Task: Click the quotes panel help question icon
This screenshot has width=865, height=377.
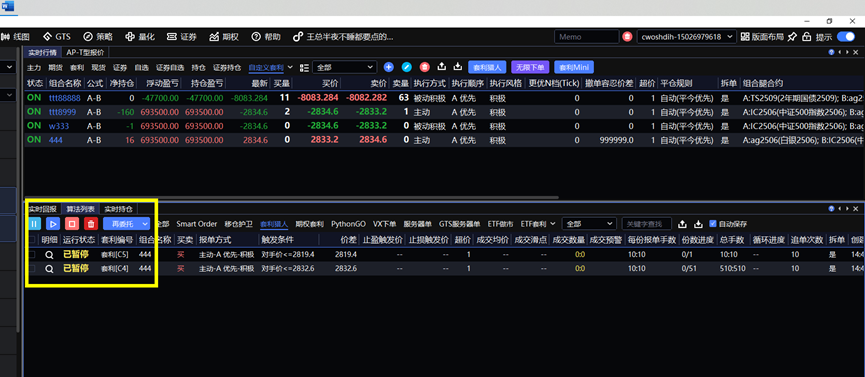Action: pyautogui.click(x=831, y=52)
